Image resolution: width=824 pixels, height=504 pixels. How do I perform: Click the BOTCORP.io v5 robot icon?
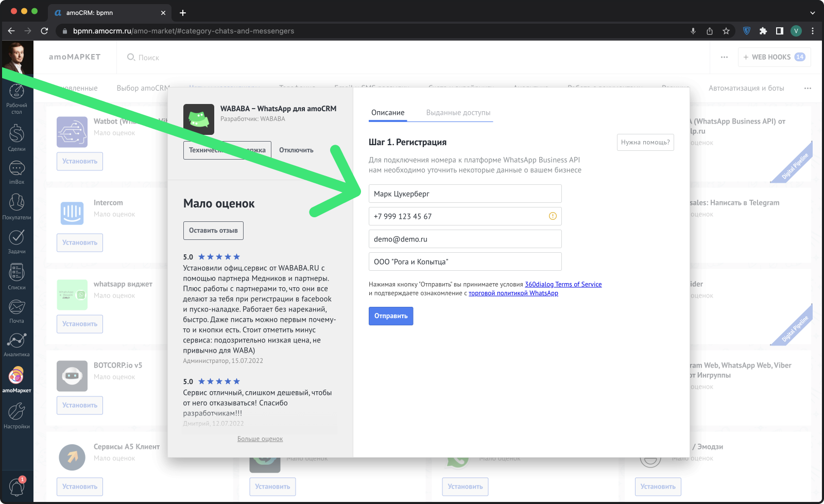(x=72, y=376)
